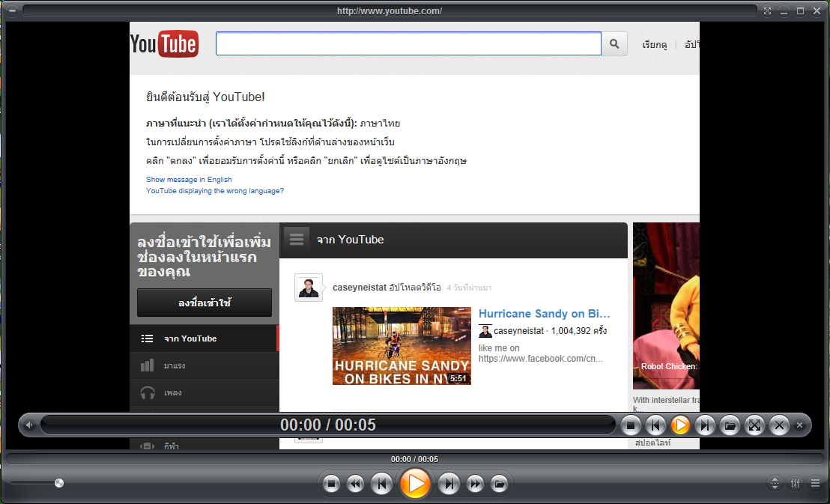Click the URL title bar showing http://www.youtube.com/
830x504 pixels.
390,10
